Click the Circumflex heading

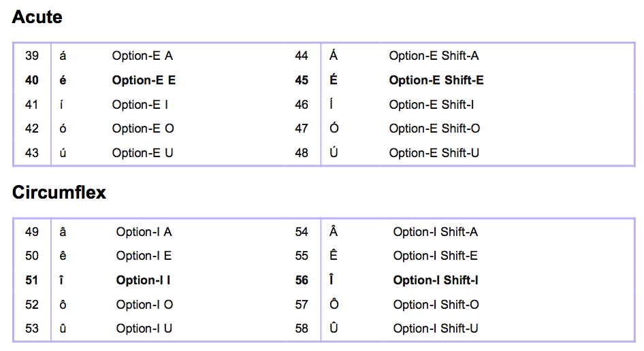click(x=59, y=193)
